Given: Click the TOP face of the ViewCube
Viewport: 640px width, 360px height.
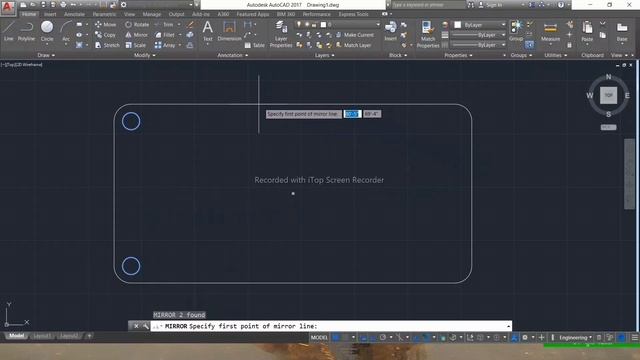Looking at the screenshot, I should (x=608, y=96).
